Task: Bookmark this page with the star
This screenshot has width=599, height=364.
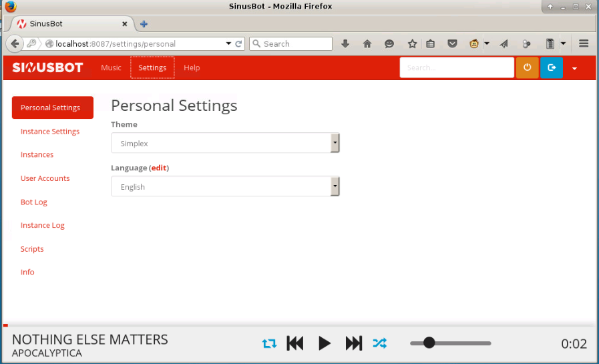Action: 412,44
